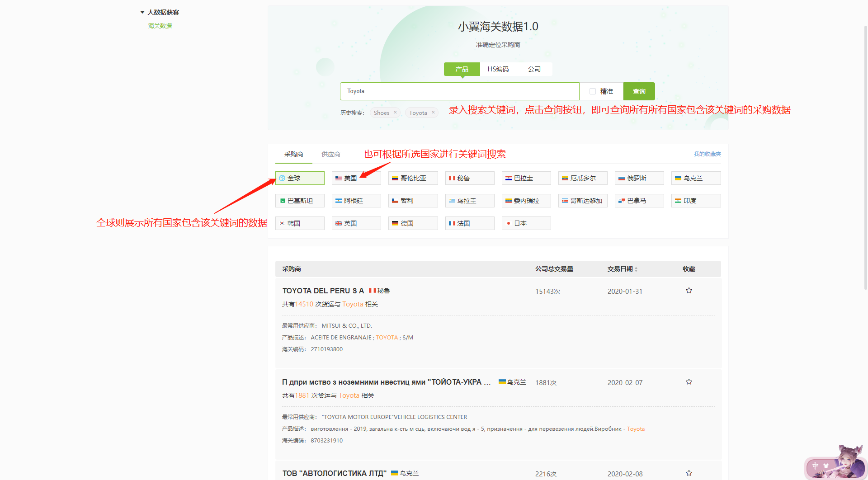The image size is (868, 480).
Task: Filter by 韩国 flag button
Action: (x=300, y=223)
